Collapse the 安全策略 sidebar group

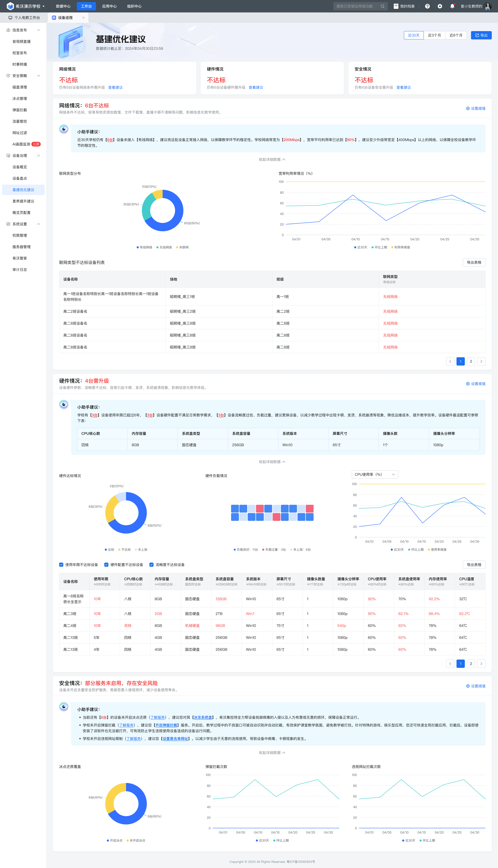pos(39,76)
